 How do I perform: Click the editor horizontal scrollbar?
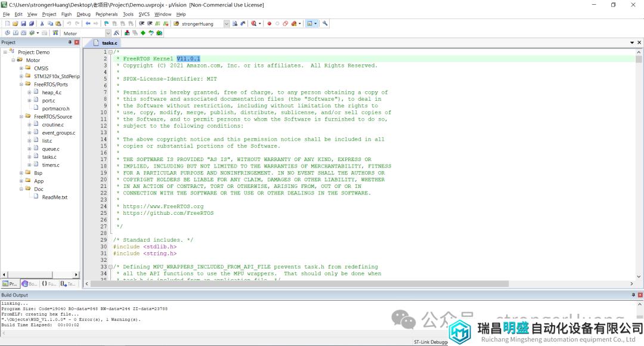coord(299,284)
